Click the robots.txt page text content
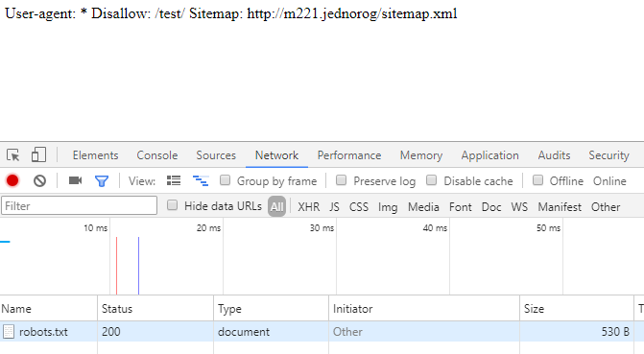Viewport: 644px width, 354px height. click(x=230, y=13)
